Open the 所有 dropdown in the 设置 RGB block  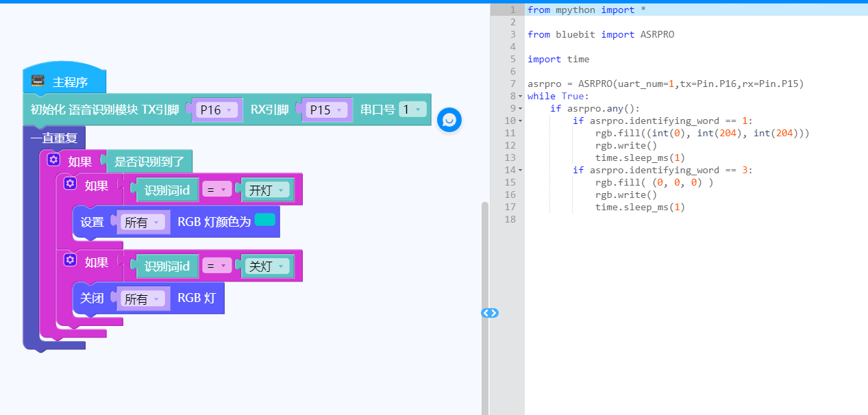pos(142,223)
